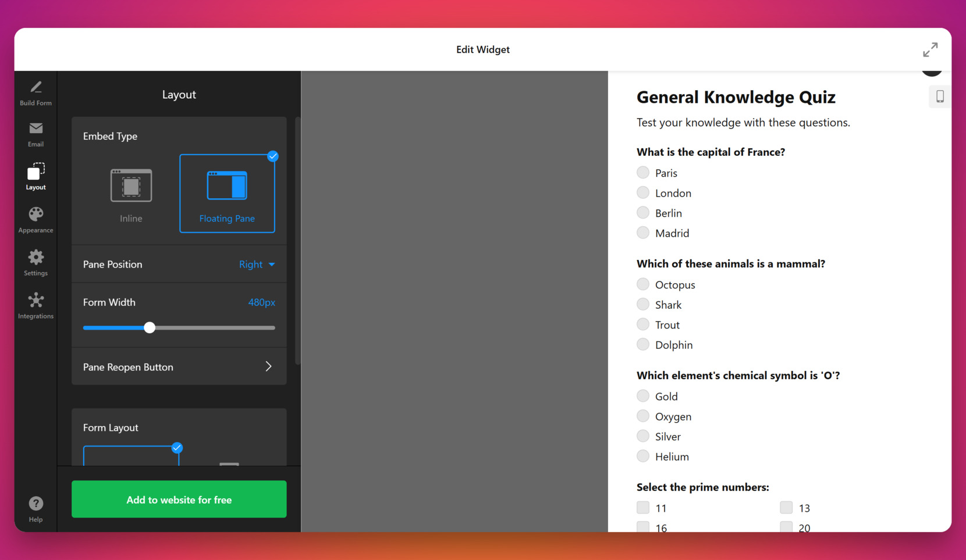Click the Form Width slider handle
The image size is (966, 560).
tap(150, 328)
